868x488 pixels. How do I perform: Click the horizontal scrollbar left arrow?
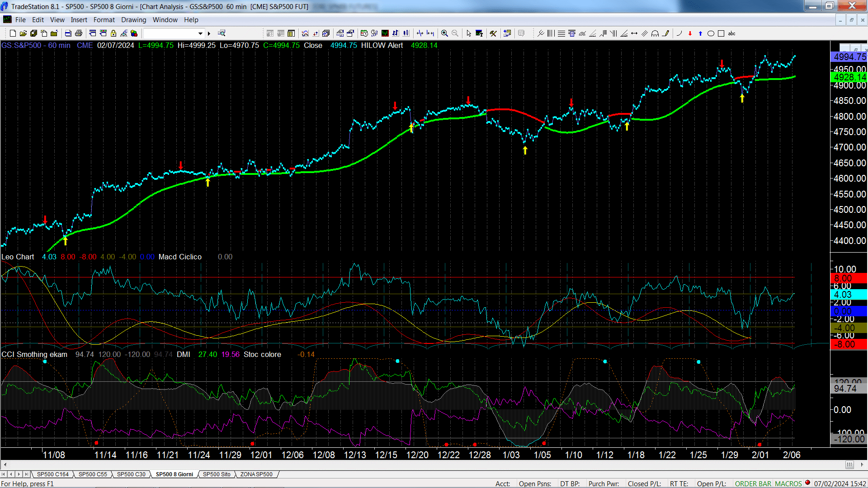point(5,465)
